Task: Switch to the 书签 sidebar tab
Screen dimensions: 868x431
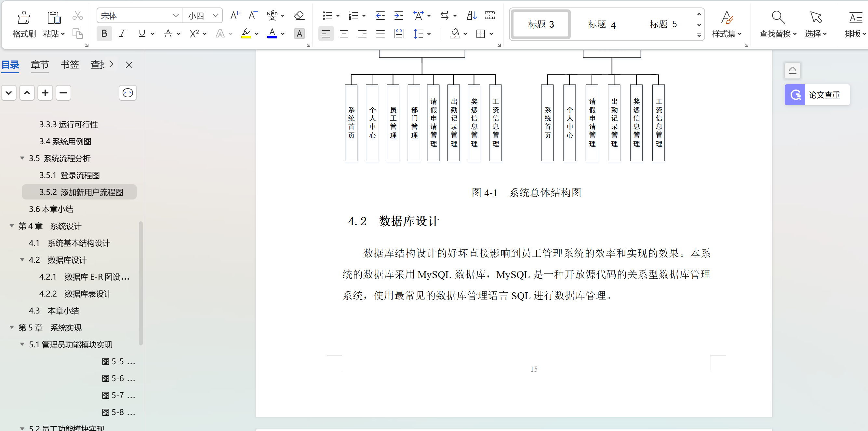Action: [69, 64]
